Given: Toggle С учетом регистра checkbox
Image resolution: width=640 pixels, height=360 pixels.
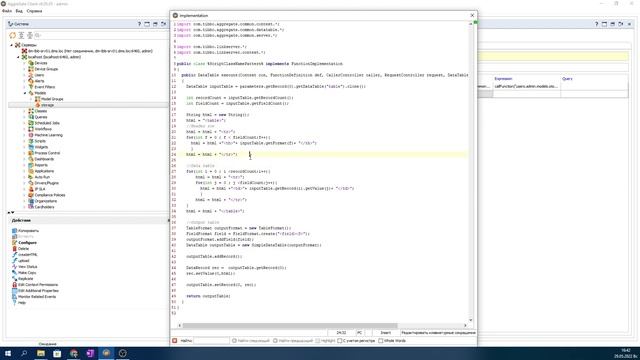Looking at the screenshot, I should pos(340,341).
